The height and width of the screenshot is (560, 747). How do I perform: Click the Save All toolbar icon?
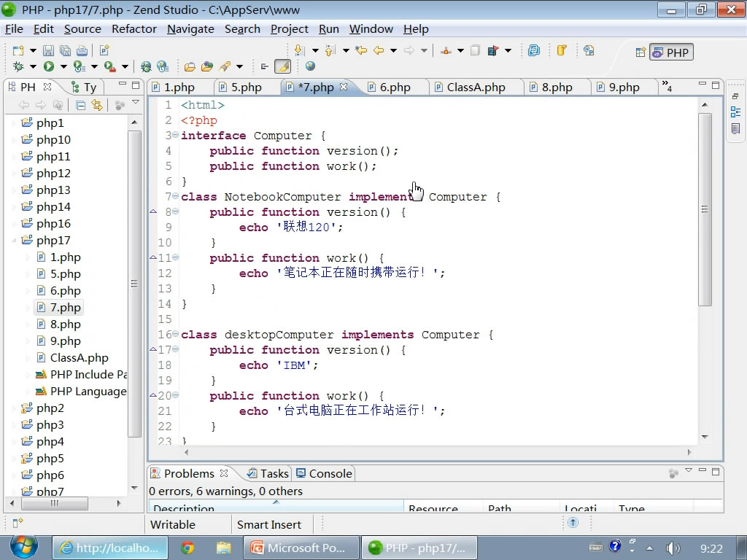pos(65,50)
